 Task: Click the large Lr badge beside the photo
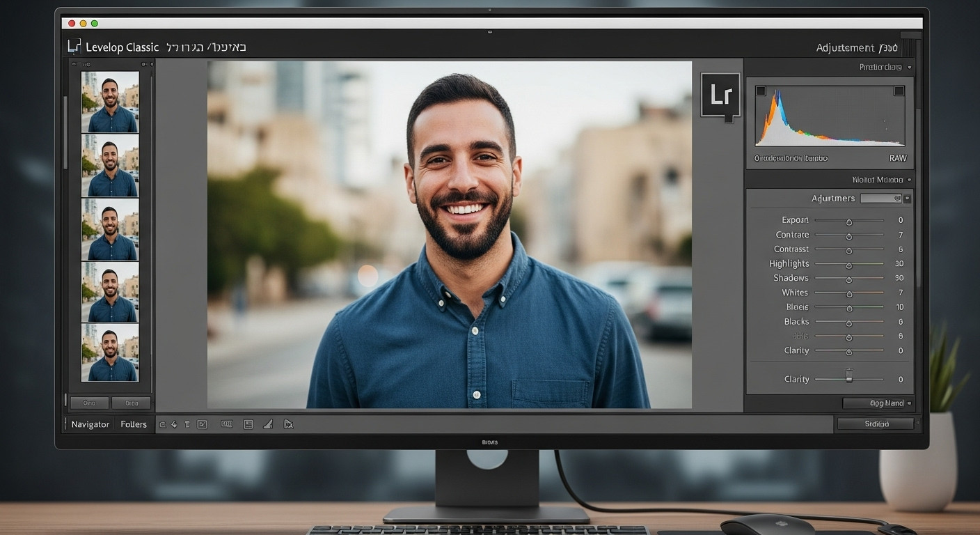point(720,96)
